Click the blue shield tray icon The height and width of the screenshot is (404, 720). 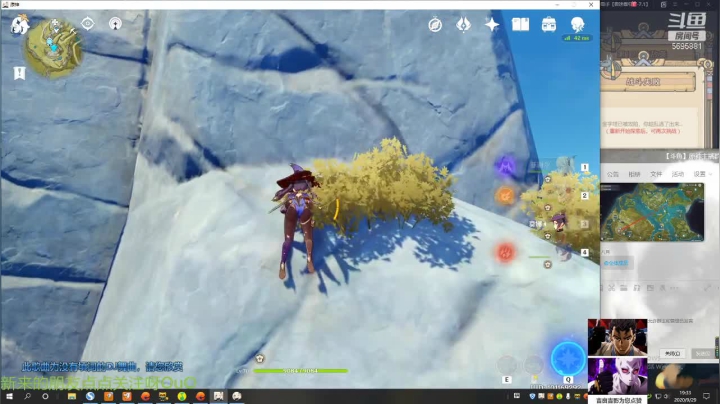pos(532,396)
